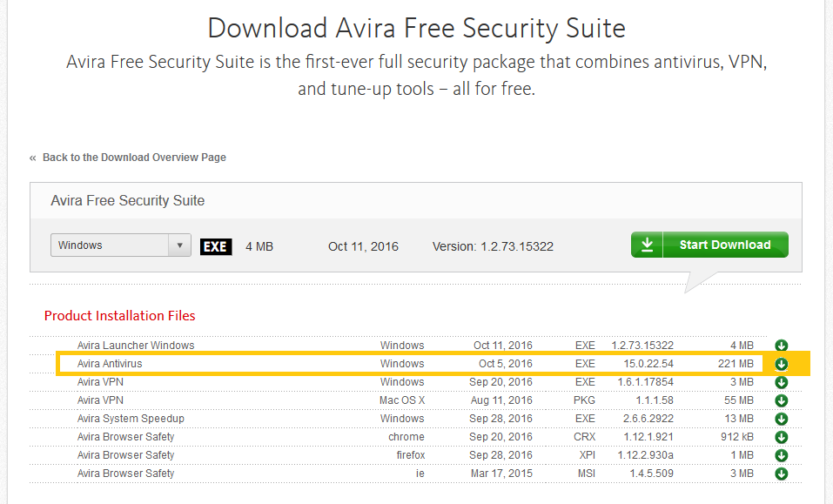
Task: Click the Avira Free Security Suite panel title
Action: pos(128,200)
